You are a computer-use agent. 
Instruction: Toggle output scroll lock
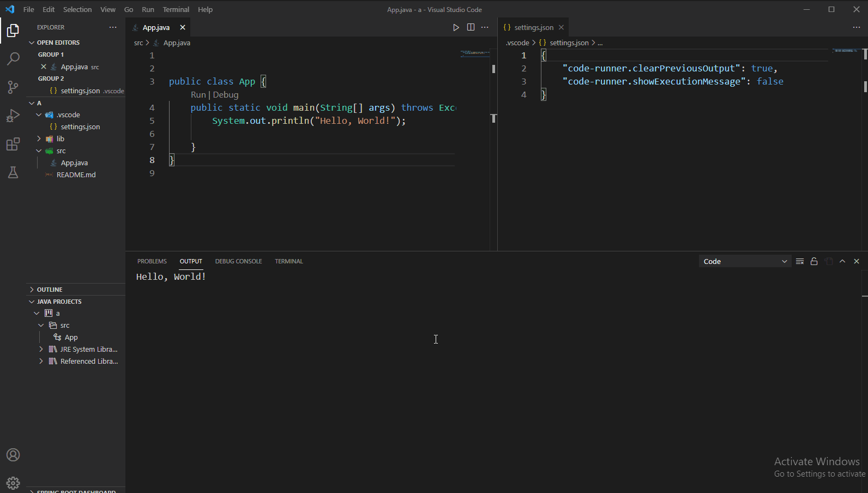814,261
